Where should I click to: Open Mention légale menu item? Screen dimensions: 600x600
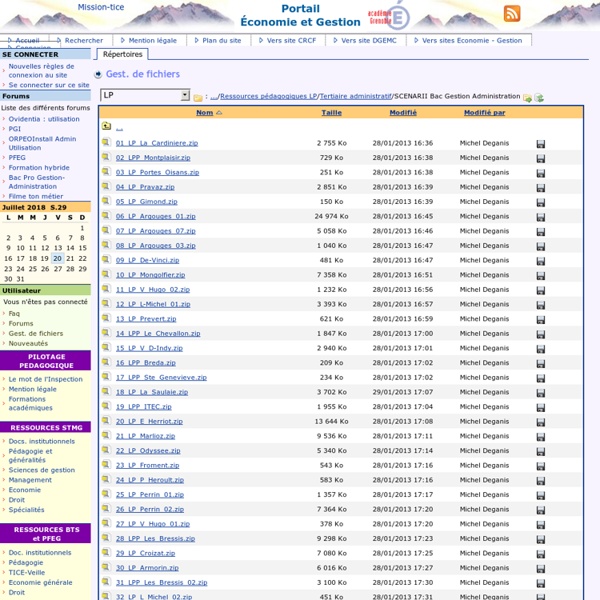[x=152, y=40]
